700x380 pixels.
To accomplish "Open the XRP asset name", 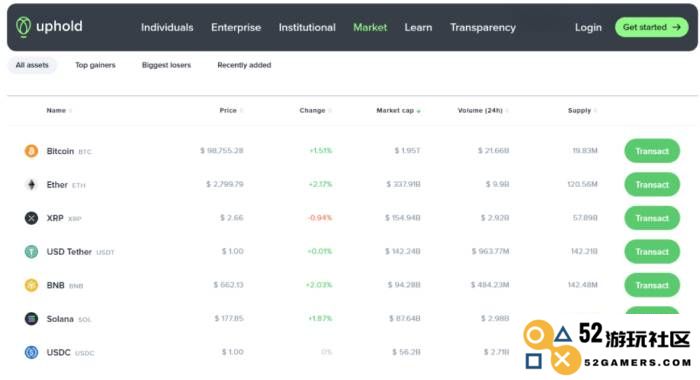I will pyautogui.click(x=55, y=218).
